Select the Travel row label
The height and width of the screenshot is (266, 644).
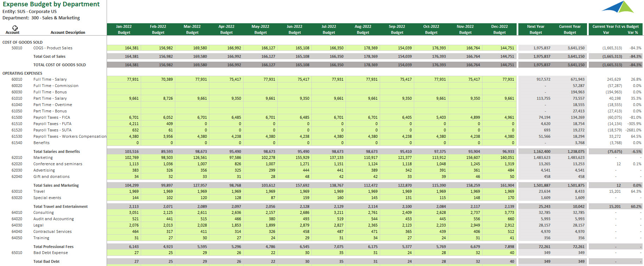pyautogui.click(x=39, y=191)
